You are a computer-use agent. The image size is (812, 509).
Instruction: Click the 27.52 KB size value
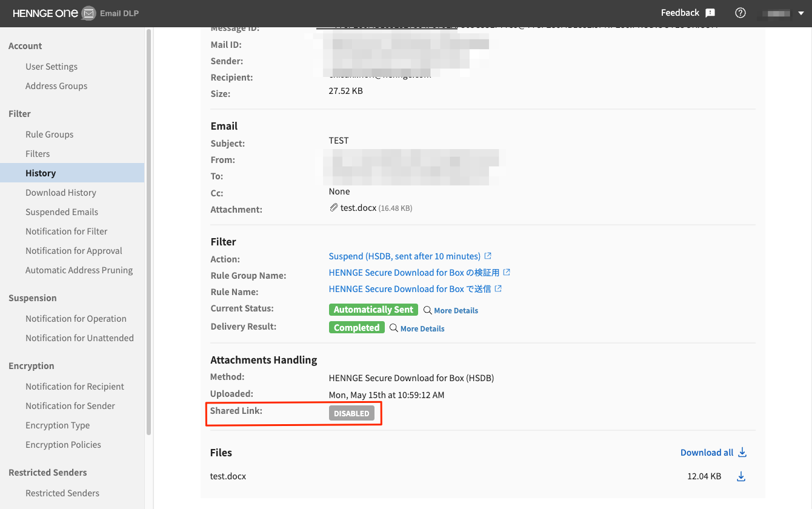click(345, 91)
